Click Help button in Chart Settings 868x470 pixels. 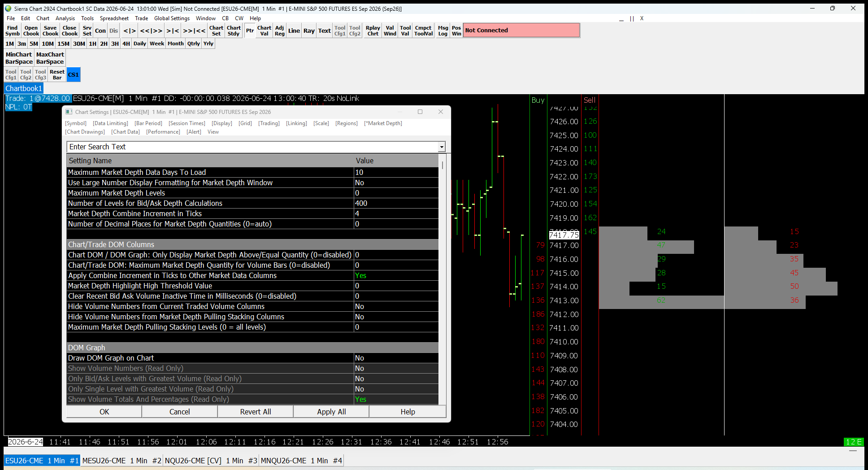coord(408,412)
